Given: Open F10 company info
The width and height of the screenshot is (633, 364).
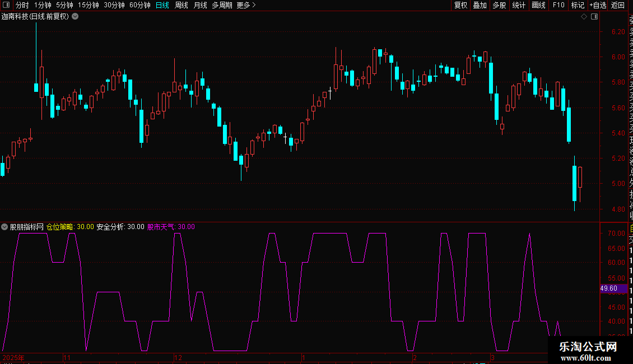Looking at the screenshot, I should (x=558, y=5).
